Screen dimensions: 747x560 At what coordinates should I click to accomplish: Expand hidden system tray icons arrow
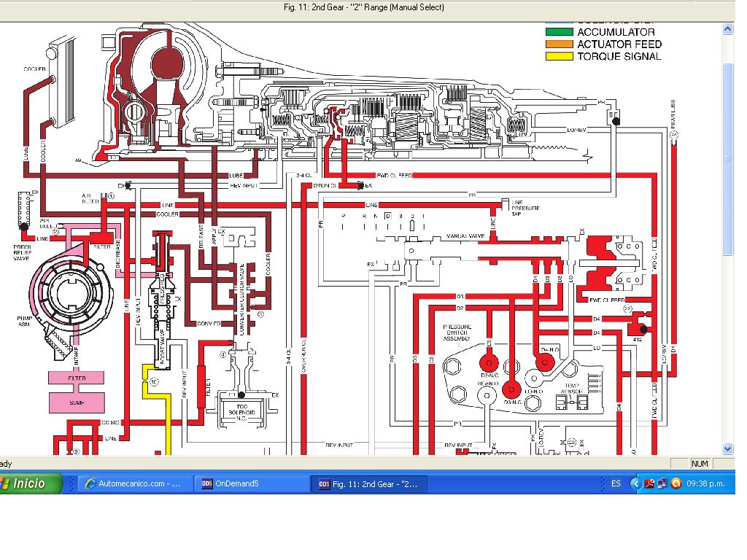tap(635, 483)
